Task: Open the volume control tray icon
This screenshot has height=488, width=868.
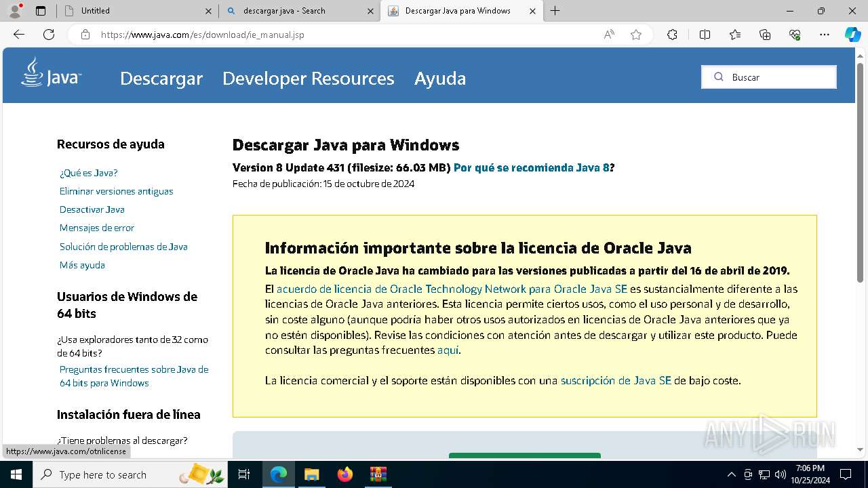Action: [781, 474]
